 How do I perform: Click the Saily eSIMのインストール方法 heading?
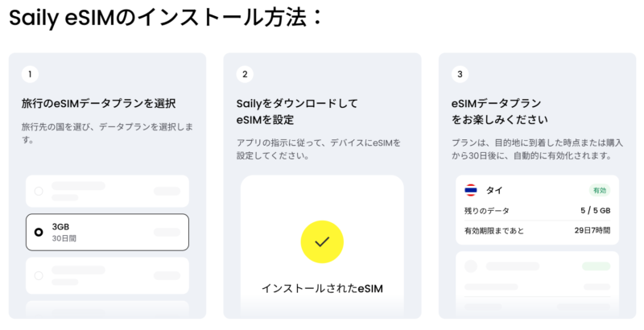click(x=166, y=19)
